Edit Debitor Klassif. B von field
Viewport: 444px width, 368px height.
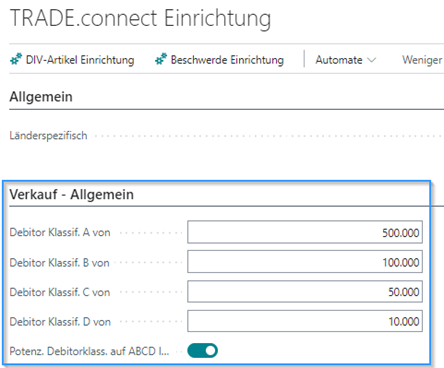[x=305, y=262]
